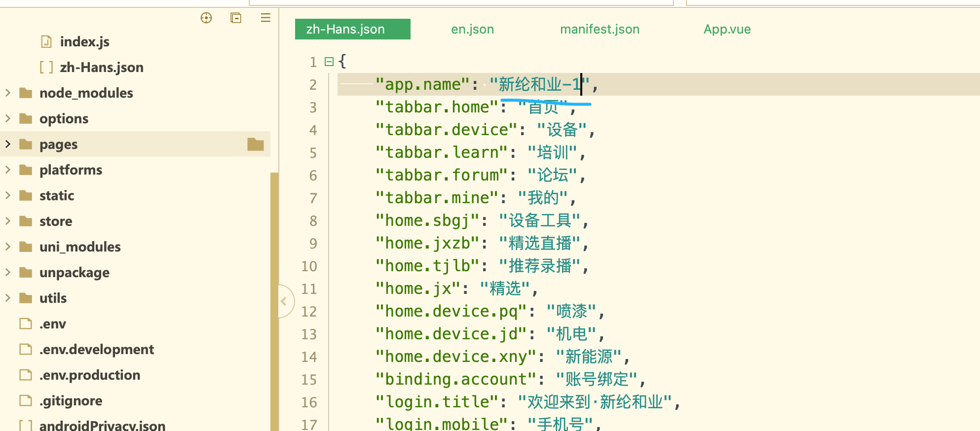The image size is (980, 431).
Task: Click the node_modules folder icon
Action: [x=26, y=93]
